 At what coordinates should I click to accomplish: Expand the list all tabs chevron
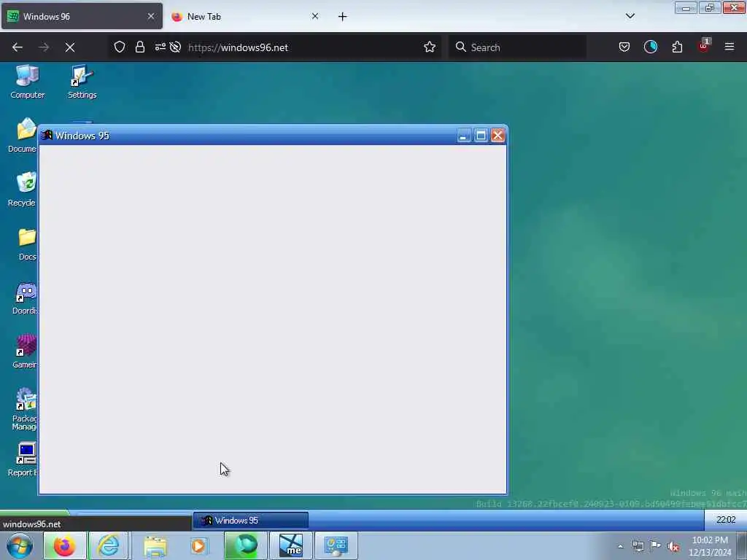tap(630, 16)
